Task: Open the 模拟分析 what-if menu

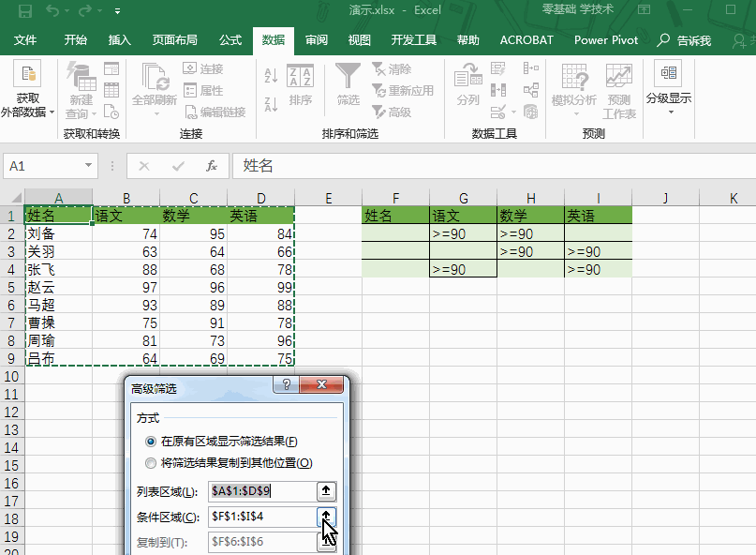Action: pos(574,90)
